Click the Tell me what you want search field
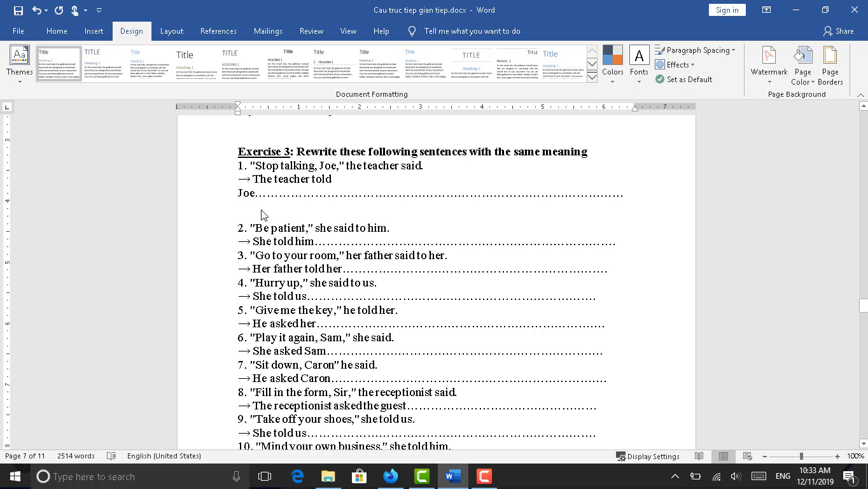868x489 pixels. (x=472, y=31)
